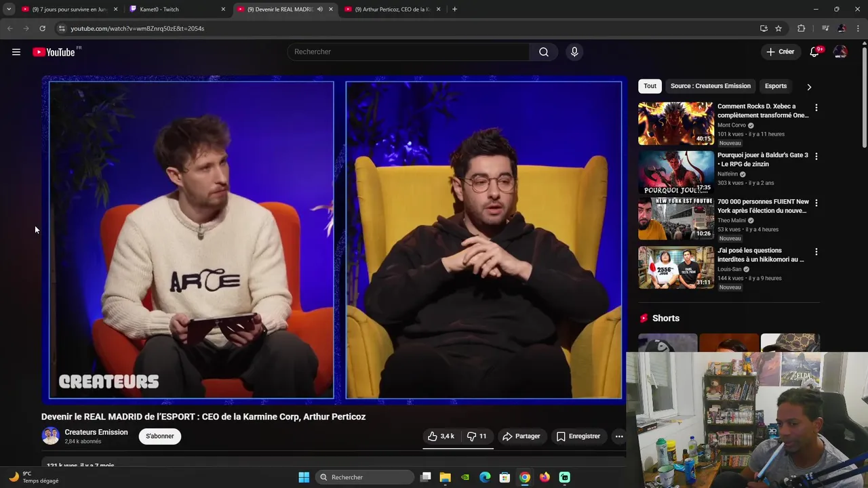Open the NVIDIA app on the taskbar
Viewport: 868px width, 488px height.
tap(465, 477)
